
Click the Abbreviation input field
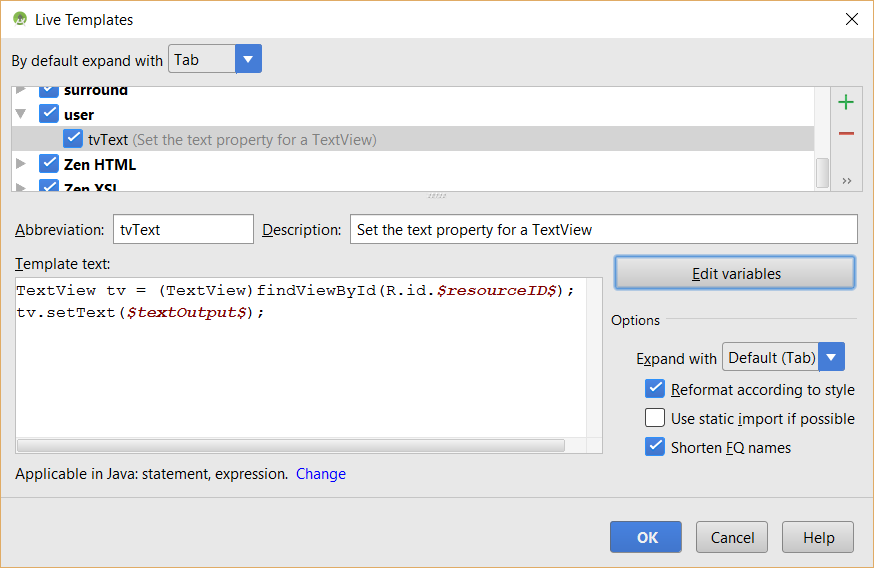tap(183, 229)
